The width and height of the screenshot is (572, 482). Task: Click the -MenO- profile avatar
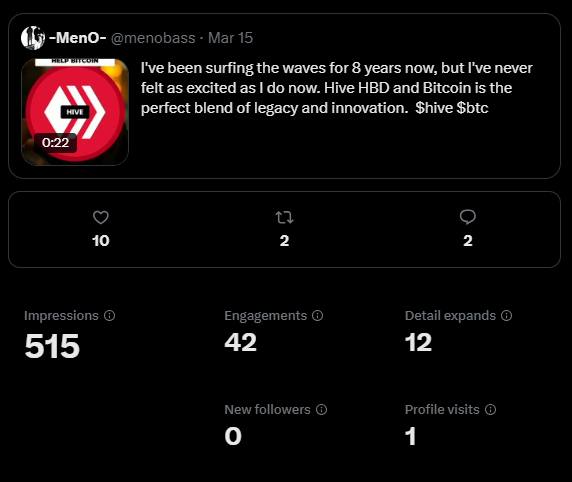pos(33,38)
